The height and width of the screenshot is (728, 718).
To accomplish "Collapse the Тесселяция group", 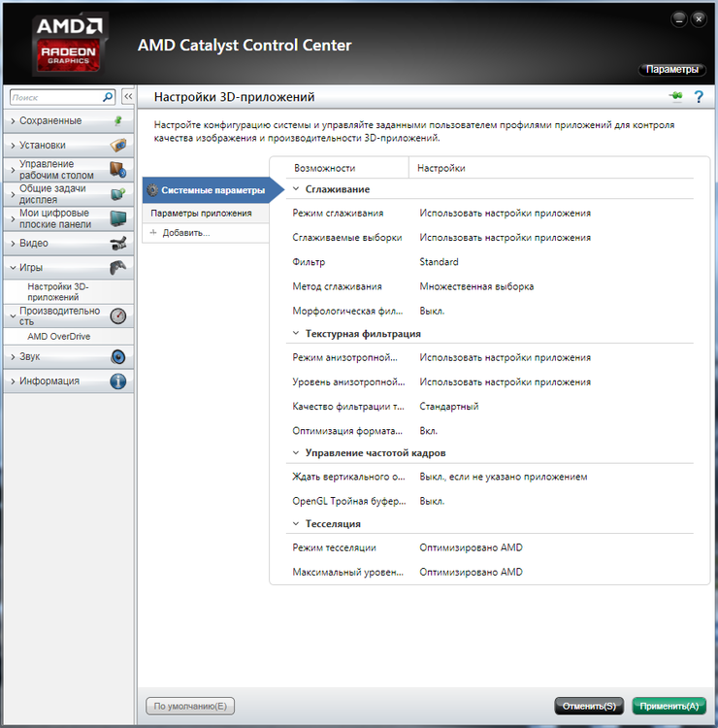I will [296, 524].
